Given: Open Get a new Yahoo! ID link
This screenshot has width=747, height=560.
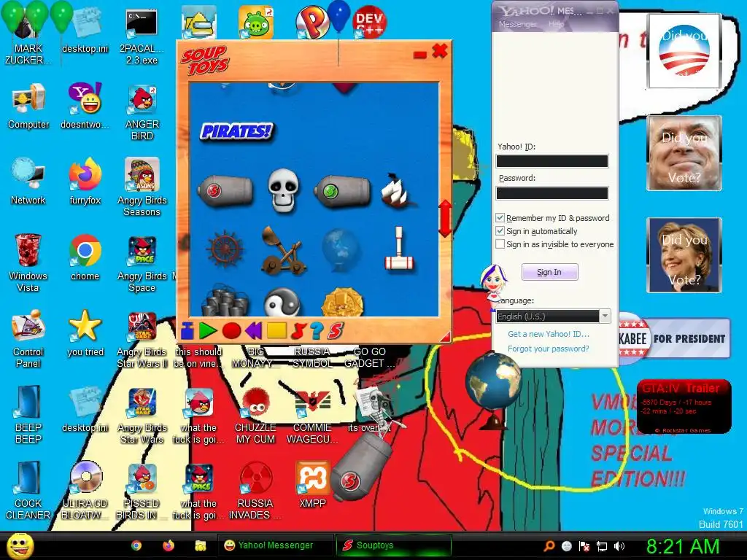Looking at the screenshot, I should tap(549, 334).
